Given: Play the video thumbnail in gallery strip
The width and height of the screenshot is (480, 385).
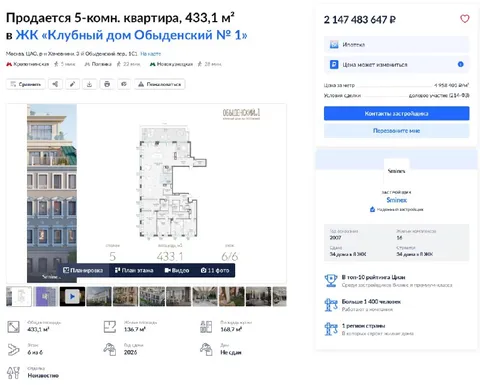Looking at the screenshot, I should (x=72, y=296).
